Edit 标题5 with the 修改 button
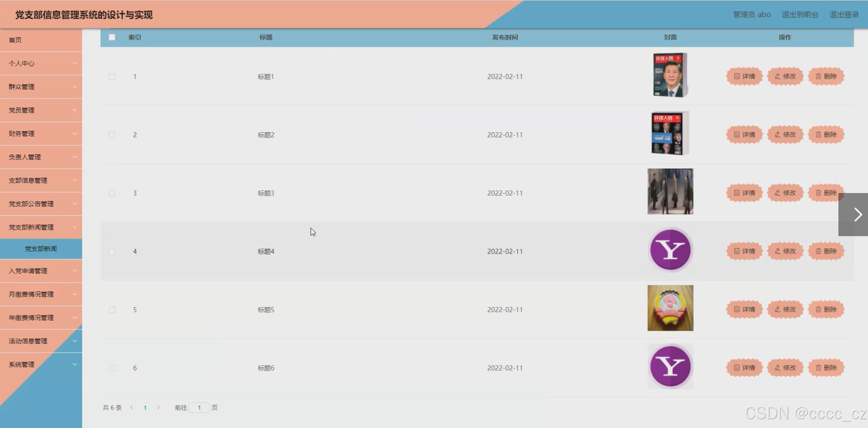 click(x=785, y=310)
